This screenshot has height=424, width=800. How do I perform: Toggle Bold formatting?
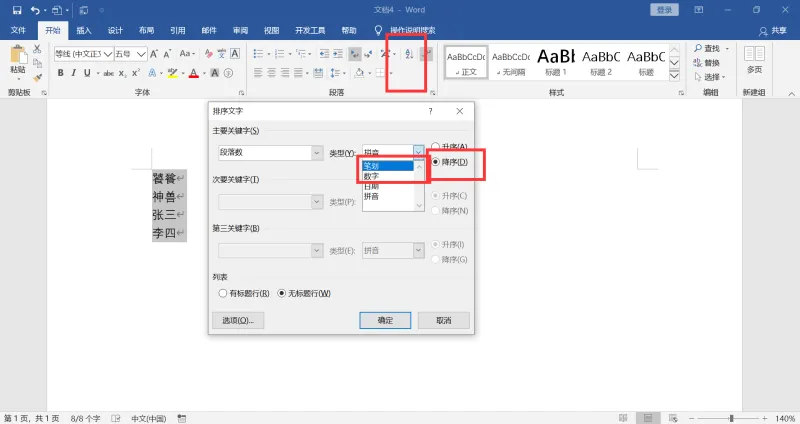click(60, 73)
